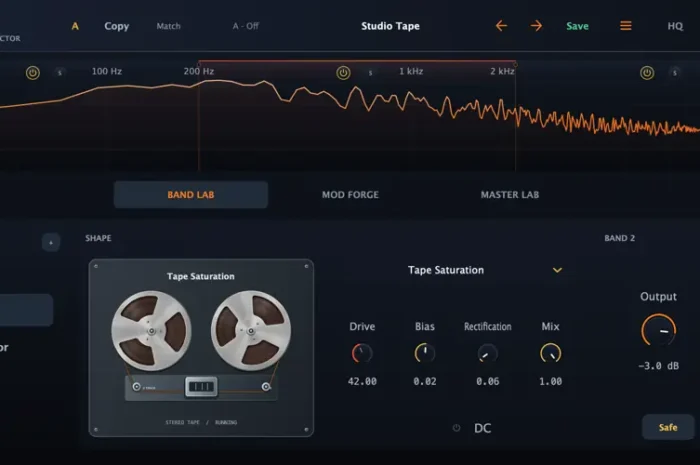Solo the middle band before 1 kHz

[370, 73]
